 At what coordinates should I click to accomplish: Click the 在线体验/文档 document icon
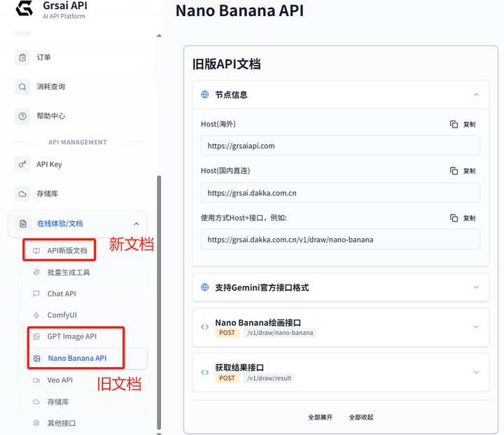pyautogui.click(x=23, y=223)
